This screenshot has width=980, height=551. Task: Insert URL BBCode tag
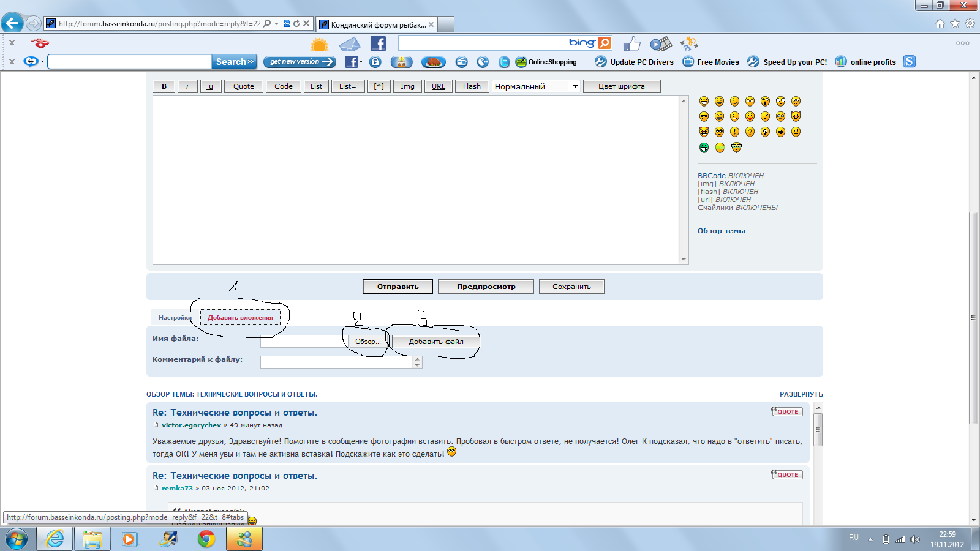pyautogui.click(x=439, y=86)
